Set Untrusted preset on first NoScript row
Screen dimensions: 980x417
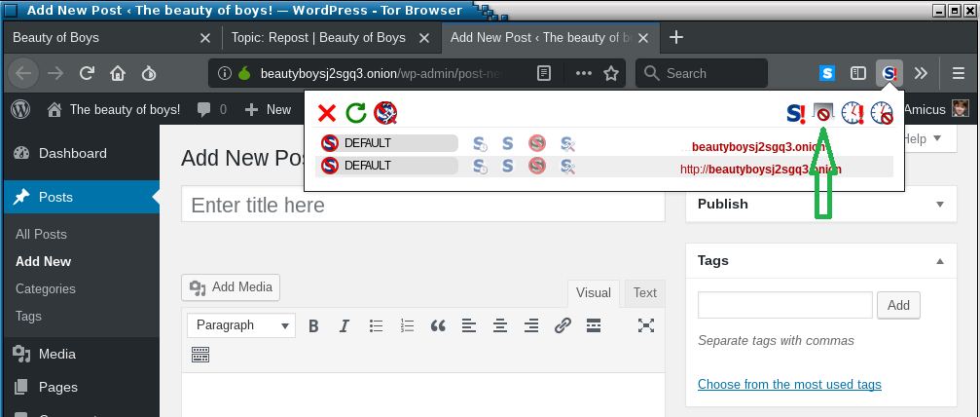536,144
